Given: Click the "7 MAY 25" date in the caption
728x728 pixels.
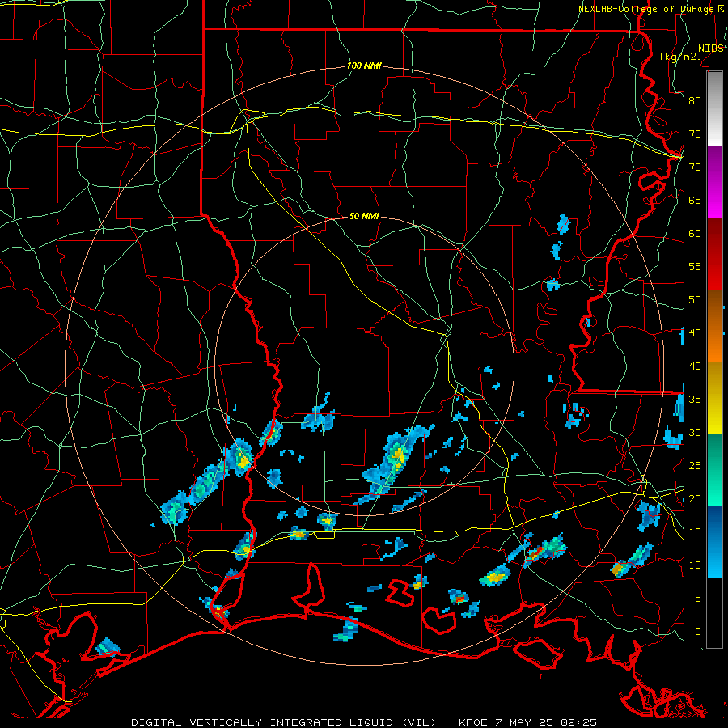Looking at the screenshot, I should [x=525, y=722].
